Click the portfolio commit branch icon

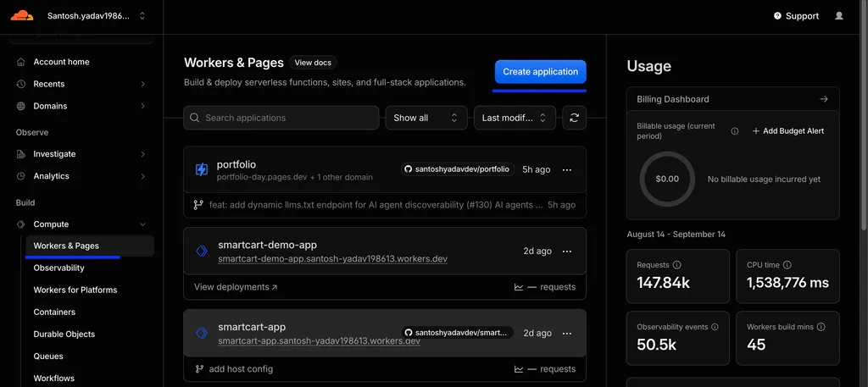coord(198,205)
